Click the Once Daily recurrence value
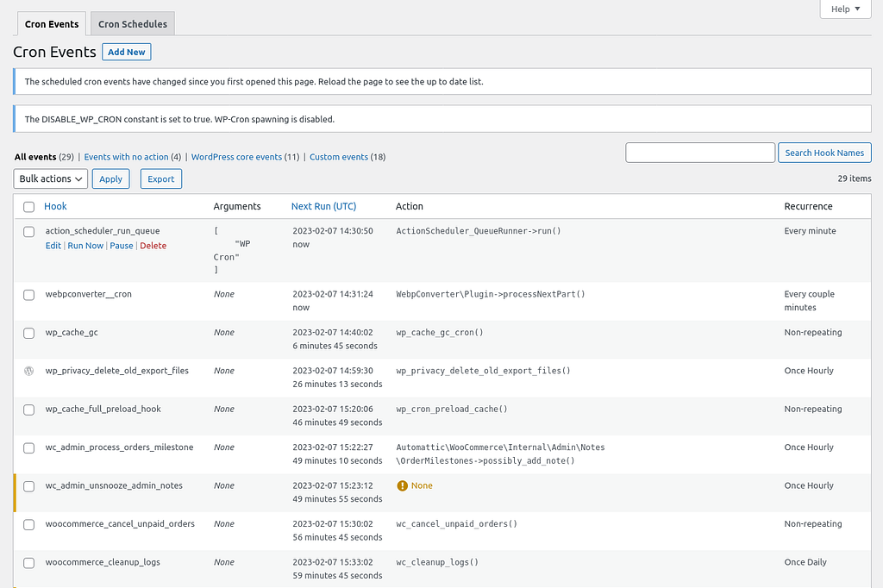Screen dimensions: 883x588 pyautogui.click(x=805, y=562)
